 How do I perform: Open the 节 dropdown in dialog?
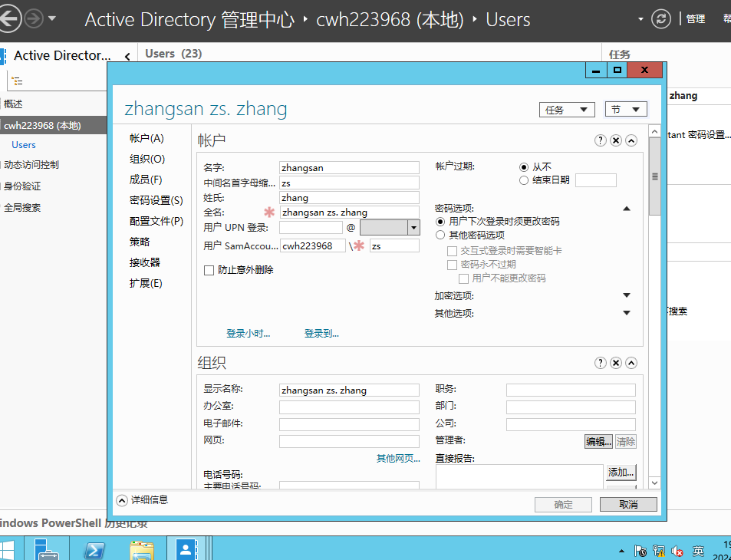click(626, 110)
